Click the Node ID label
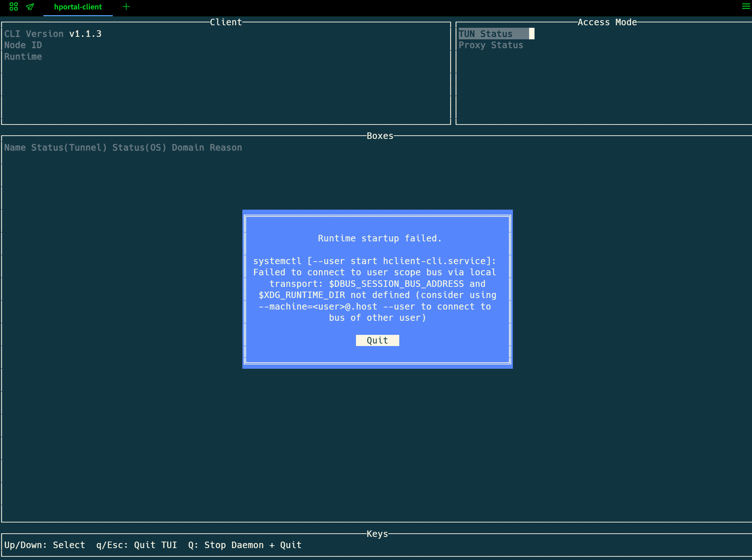Screen dimensions: 752x560 click(23, 45)
